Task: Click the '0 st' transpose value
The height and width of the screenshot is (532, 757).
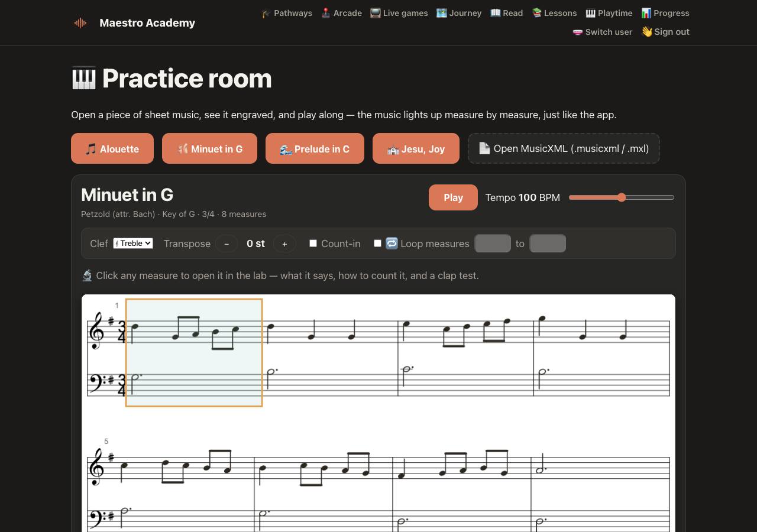Action: 255,244
